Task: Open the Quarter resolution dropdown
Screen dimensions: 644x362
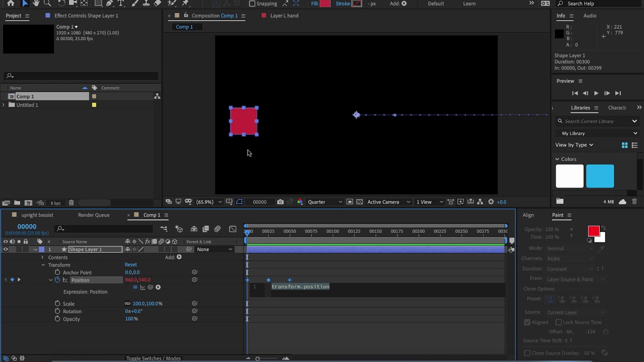Action: click(x=325, y=202)
